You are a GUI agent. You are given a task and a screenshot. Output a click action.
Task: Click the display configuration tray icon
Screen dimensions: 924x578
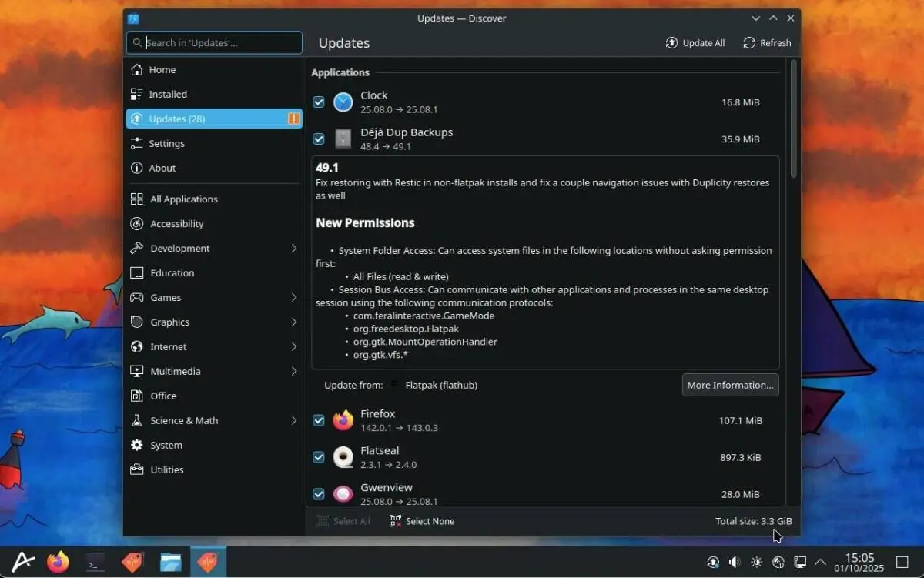(x=799, y=563)
